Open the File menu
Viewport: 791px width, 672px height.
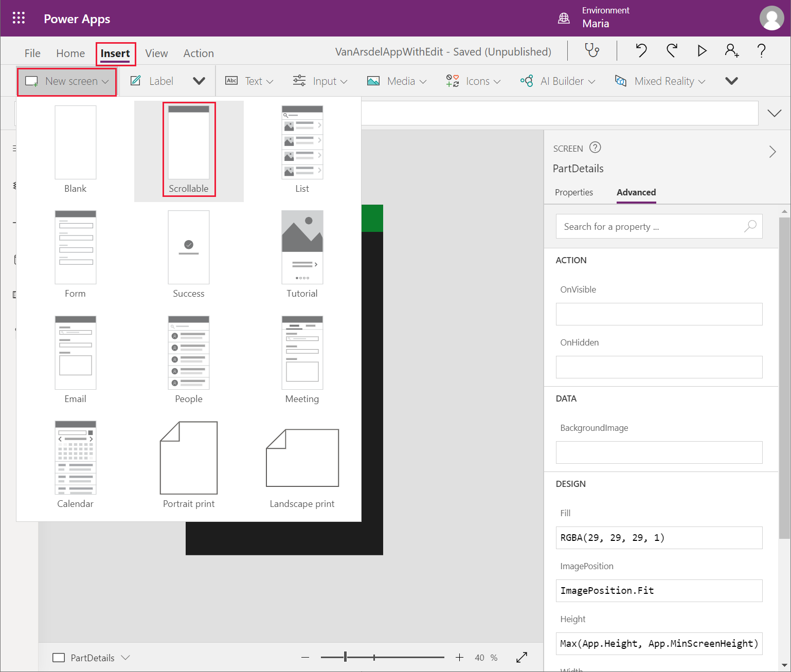pos(32,53)
